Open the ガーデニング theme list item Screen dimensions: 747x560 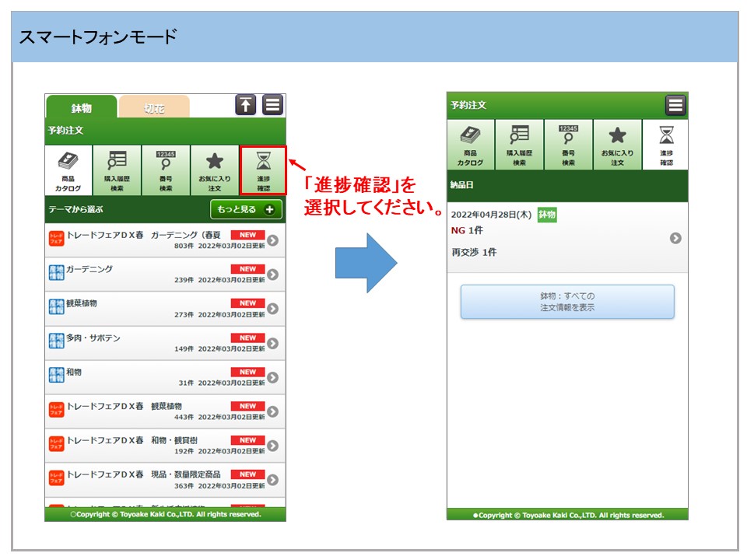pyautogui.click(x=156, y=274)
